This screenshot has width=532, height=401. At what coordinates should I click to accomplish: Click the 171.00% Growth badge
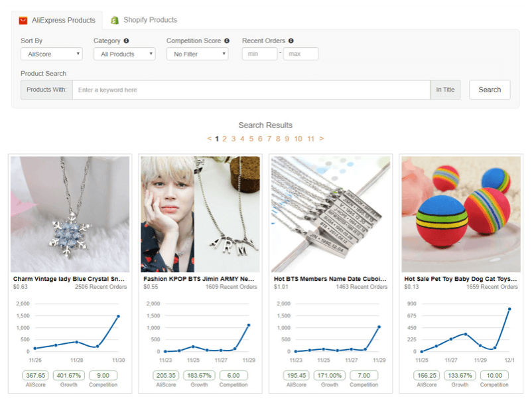330,376
